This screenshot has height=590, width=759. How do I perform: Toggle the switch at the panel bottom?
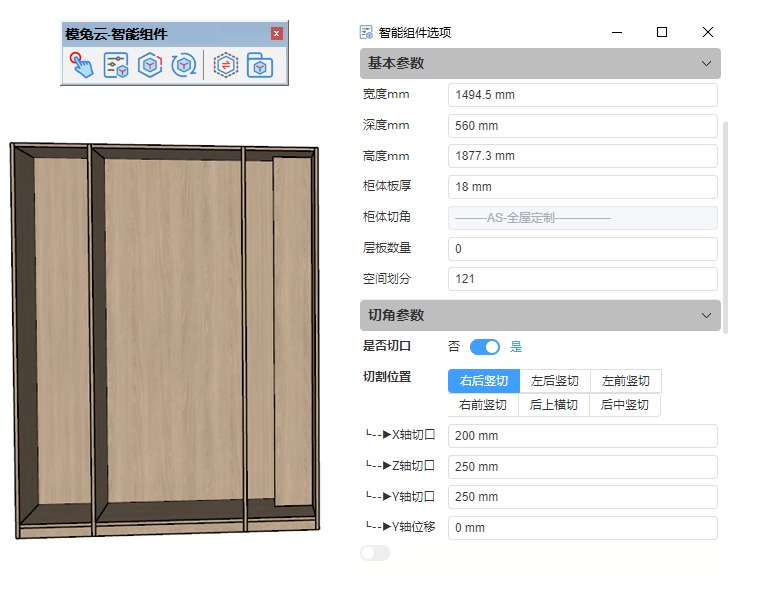(375, 553)
